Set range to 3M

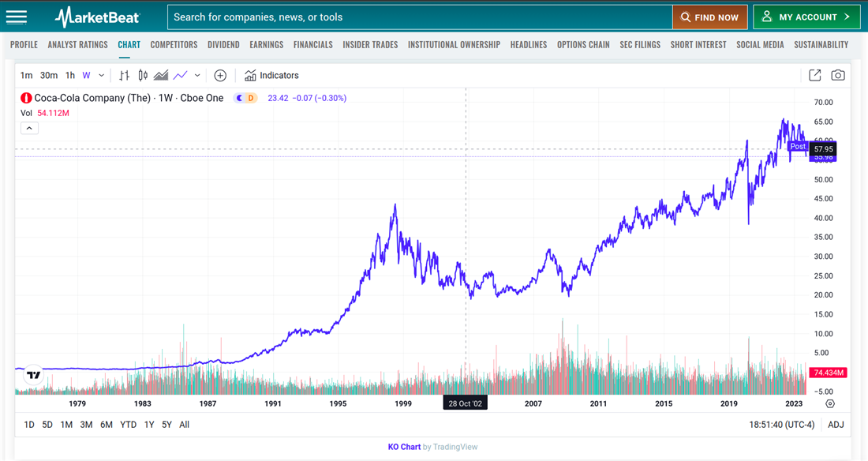tap(86, 425)
